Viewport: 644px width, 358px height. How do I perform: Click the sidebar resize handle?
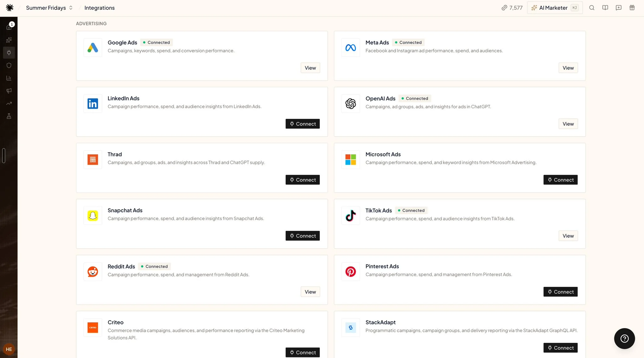(4, 156)
